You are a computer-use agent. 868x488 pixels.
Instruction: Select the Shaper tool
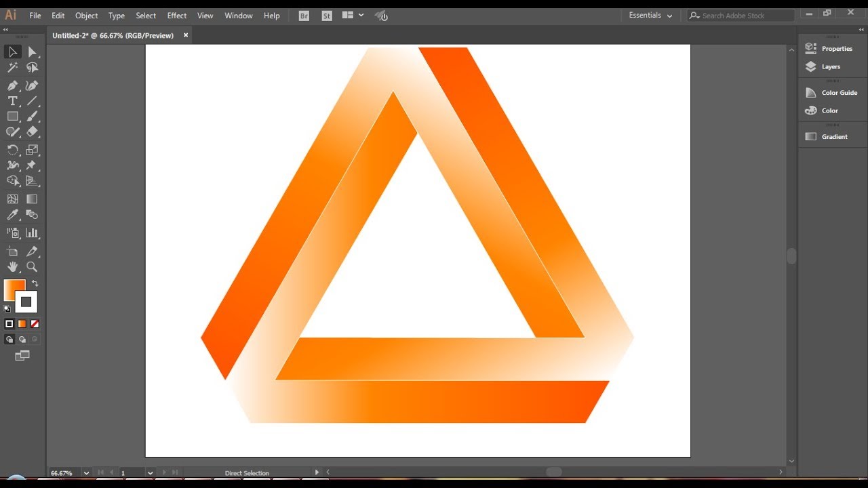(12, 132)
